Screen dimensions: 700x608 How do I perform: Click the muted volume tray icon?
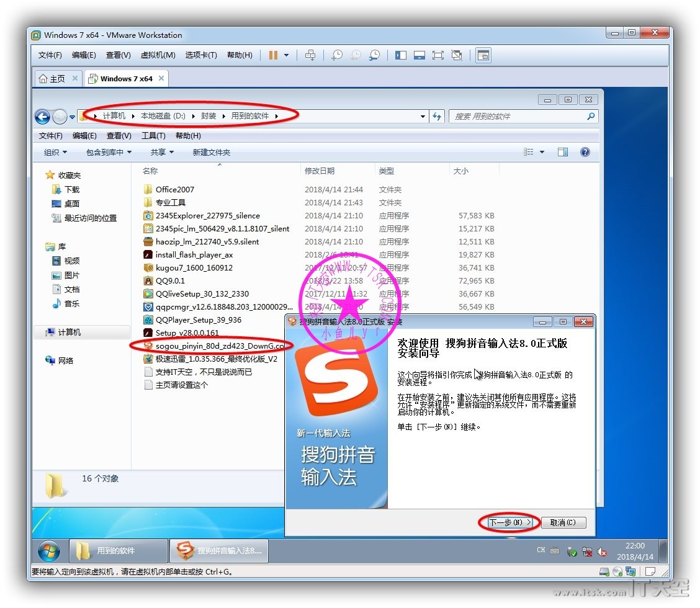[x=601, y=552]
